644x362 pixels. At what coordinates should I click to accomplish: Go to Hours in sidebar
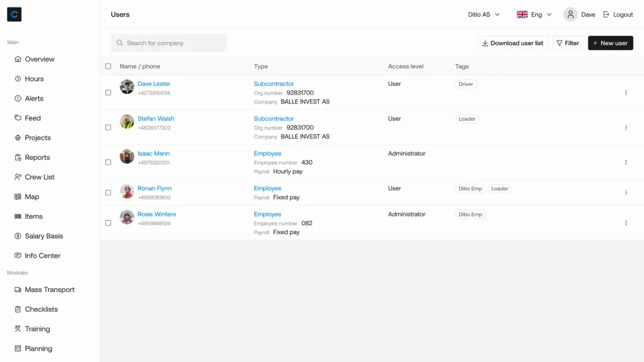(34, 79)
